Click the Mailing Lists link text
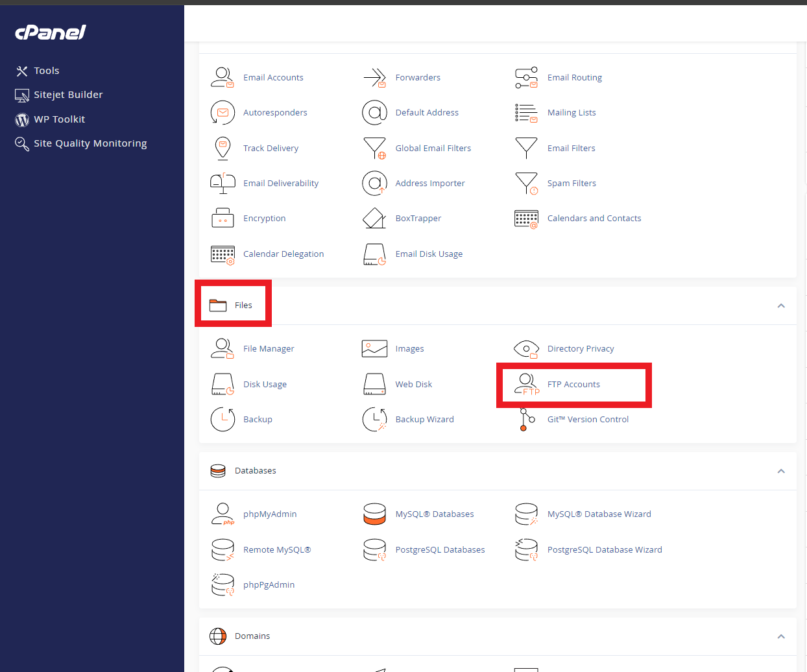807x672 pixels. 572,112
